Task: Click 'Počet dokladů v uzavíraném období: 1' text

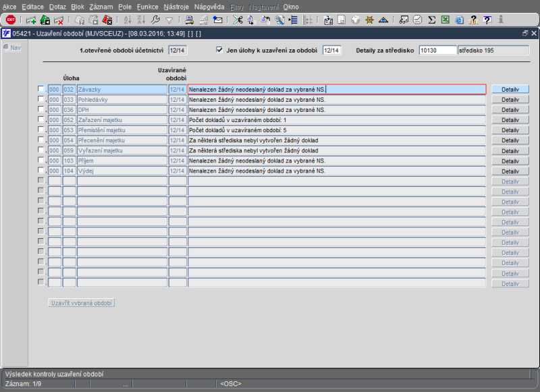Action: click(238, 120)
